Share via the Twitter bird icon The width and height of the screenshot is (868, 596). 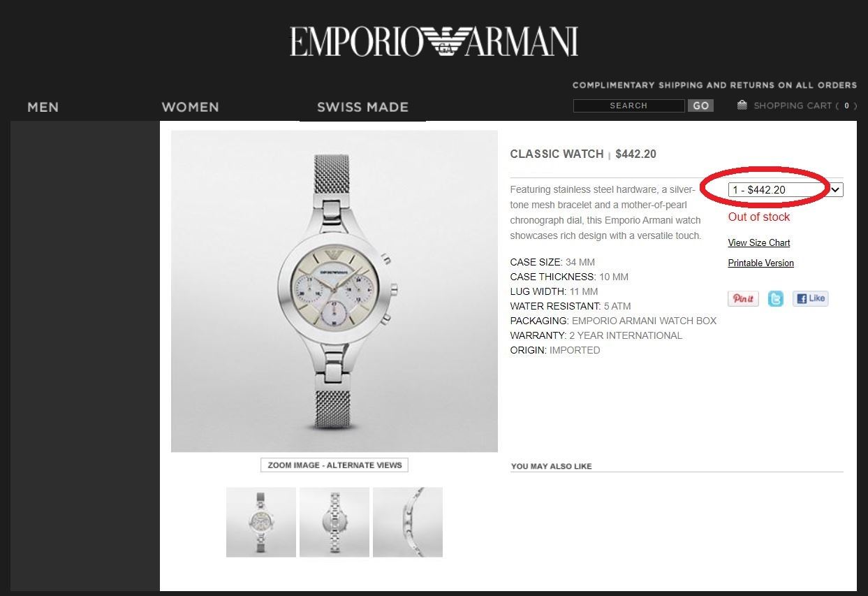(776, 298)
